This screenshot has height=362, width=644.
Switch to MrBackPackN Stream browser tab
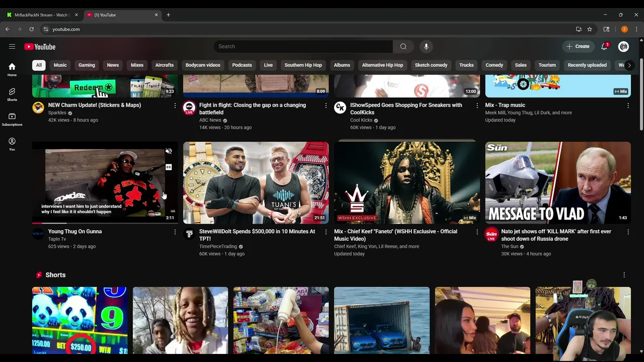(42, 15)
